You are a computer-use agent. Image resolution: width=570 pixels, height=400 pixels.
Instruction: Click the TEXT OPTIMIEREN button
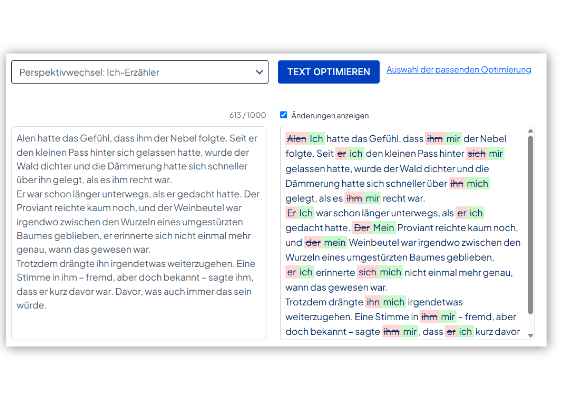329,72
